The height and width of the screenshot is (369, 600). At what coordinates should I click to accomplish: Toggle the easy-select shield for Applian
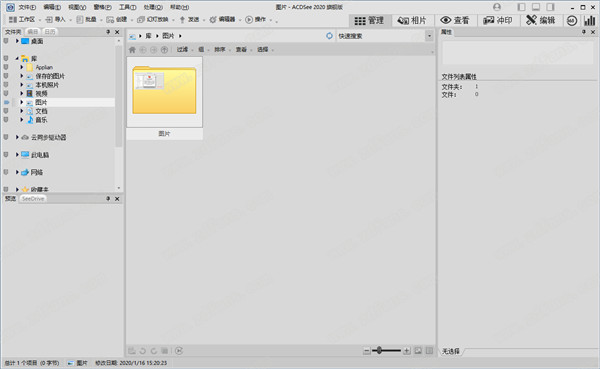coord(6,67)
